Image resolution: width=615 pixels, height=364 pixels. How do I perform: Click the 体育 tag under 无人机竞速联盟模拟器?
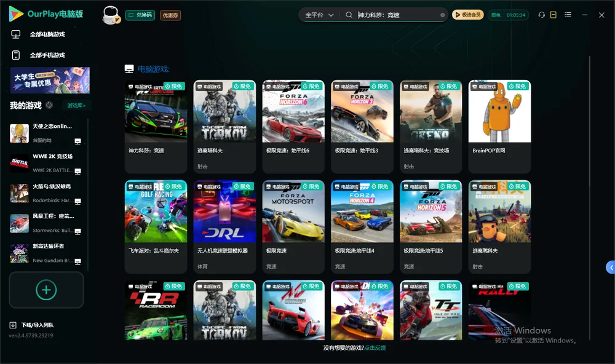click(x=202, y=266)
